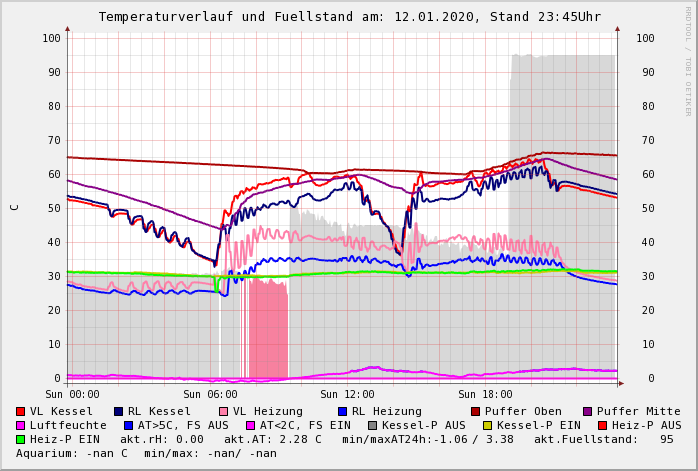
Task: Click the Sun 06:00 time axis label
Action: [x=210, y=394]
